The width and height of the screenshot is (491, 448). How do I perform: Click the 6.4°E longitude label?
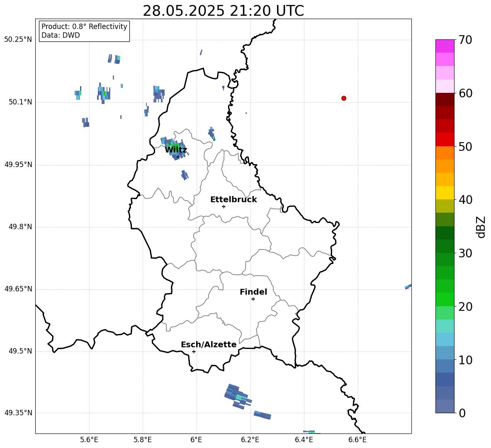(304, 440)
